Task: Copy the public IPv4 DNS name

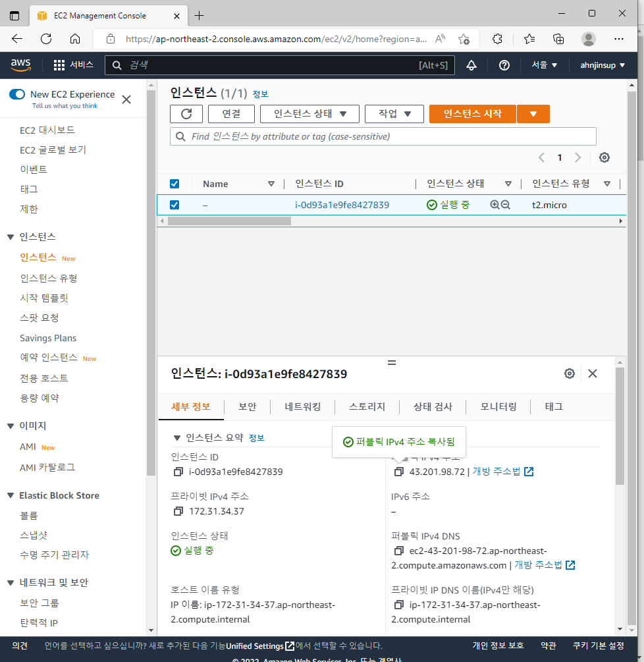Action: point(399,551)
